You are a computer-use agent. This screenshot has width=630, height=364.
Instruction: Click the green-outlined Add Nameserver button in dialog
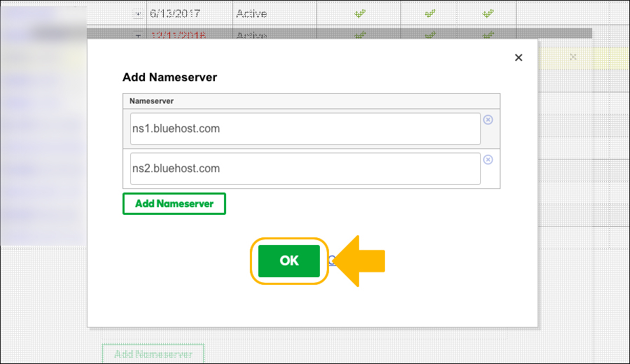pos(174,204)
